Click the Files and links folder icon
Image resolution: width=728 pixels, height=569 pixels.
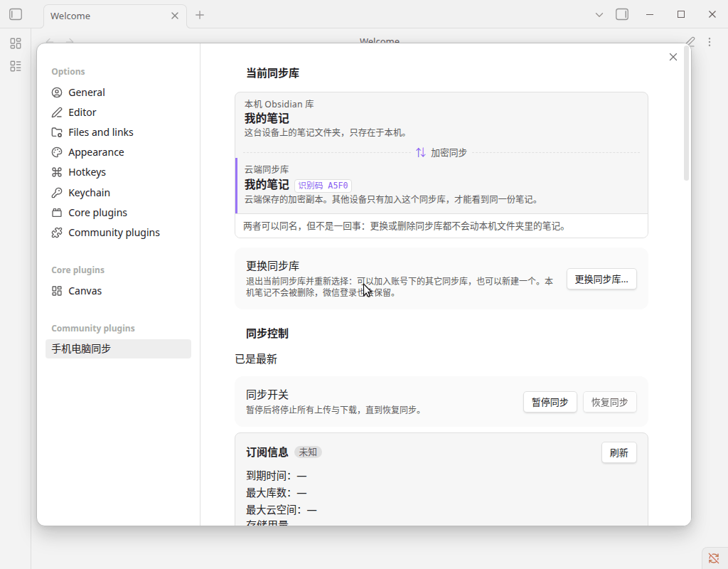[x=57, y=132]
